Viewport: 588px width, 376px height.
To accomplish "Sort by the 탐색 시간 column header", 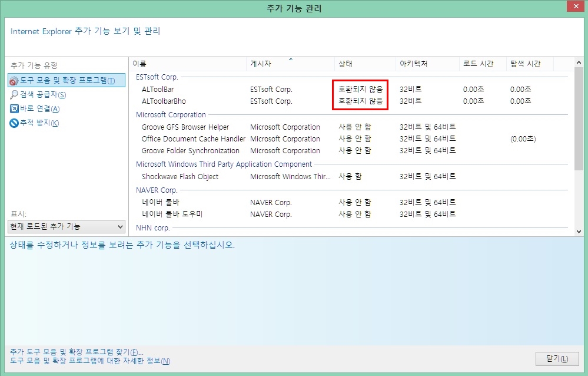I will [530, 64].
